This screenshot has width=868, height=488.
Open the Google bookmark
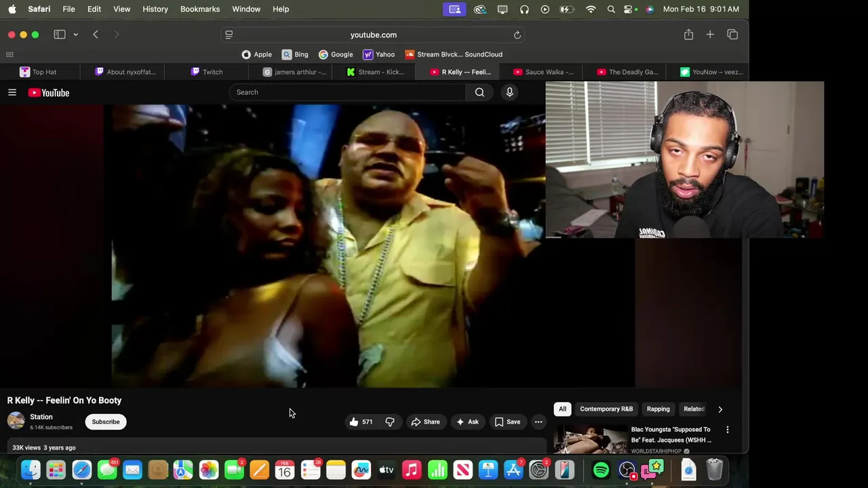pyautogui.click(x=336, y=54)
